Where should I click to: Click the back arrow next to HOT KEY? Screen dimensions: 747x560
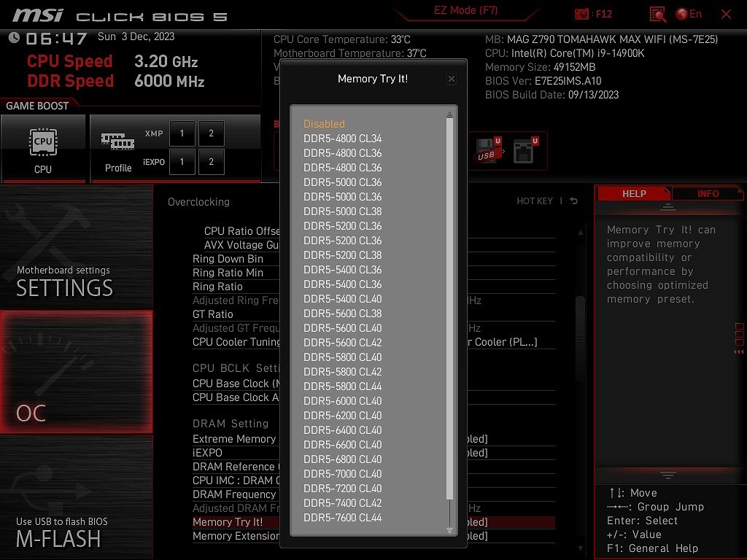pyautogui.click(x=574, y=201)
